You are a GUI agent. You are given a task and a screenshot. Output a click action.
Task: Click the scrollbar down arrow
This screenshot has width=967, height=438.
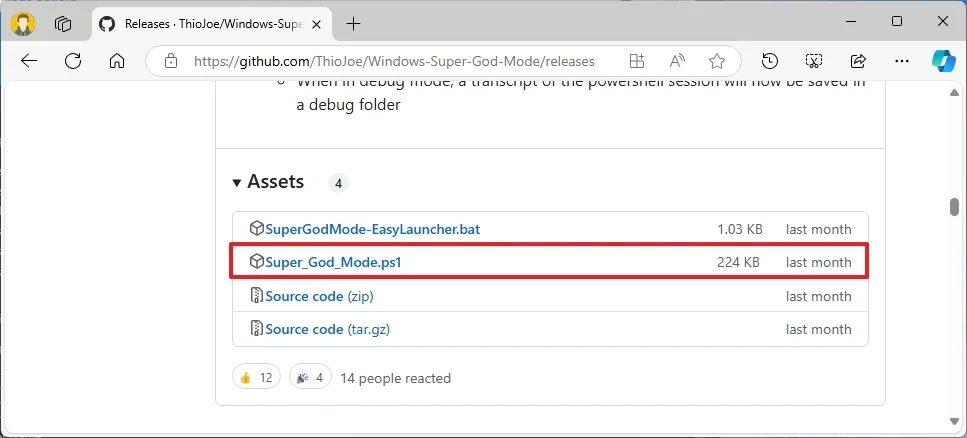tap(955, 421)
